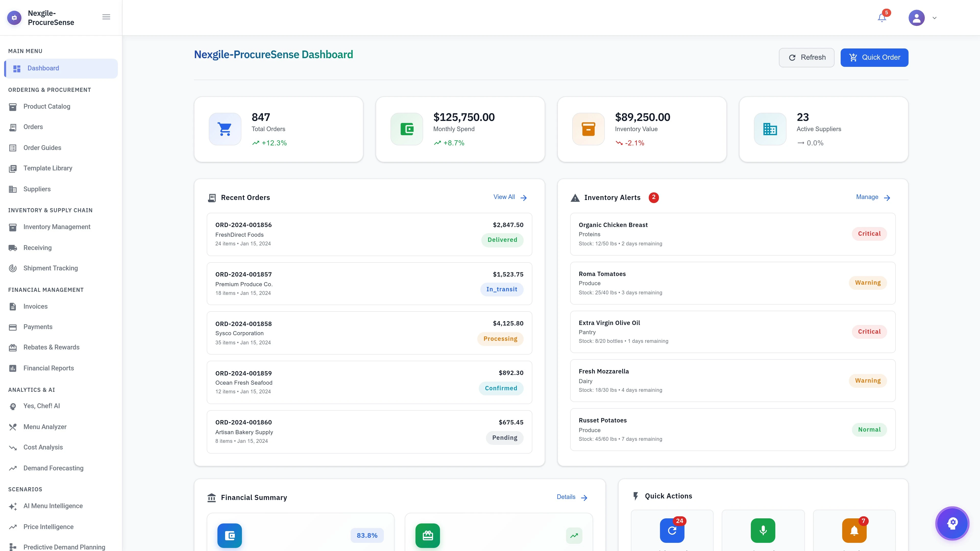Open the purple AI assistant floating icon
This screenshot has width=980, height=551.
pos(952,523)
